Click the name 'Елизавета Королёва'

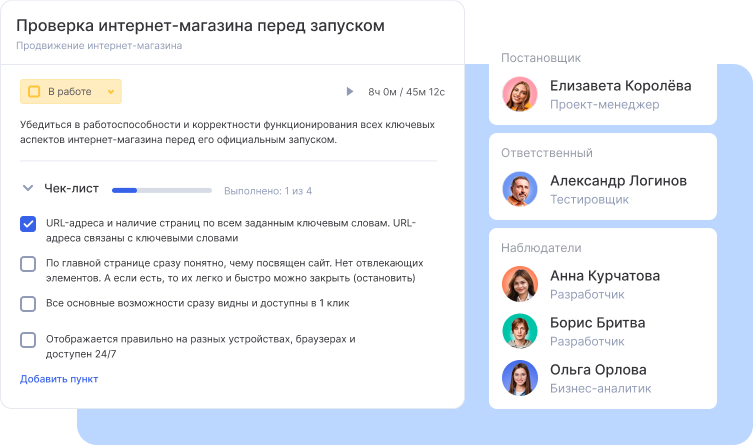coord(620,85)
